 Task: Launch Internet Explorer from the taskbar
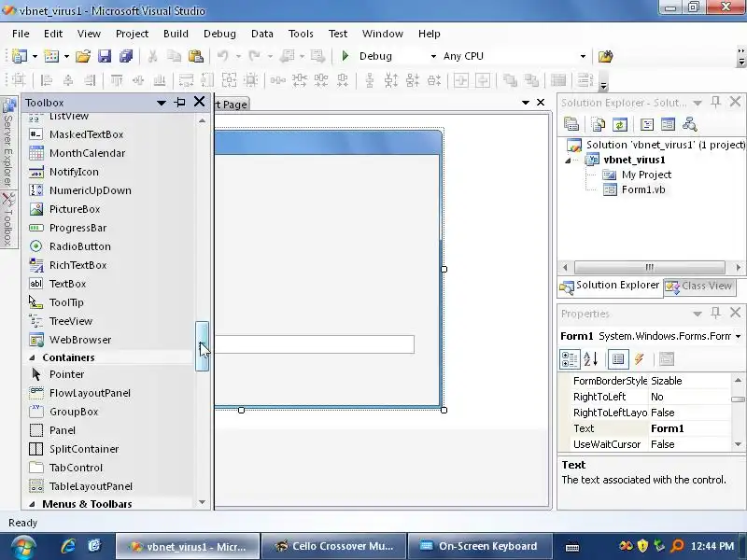pos(67,546)
